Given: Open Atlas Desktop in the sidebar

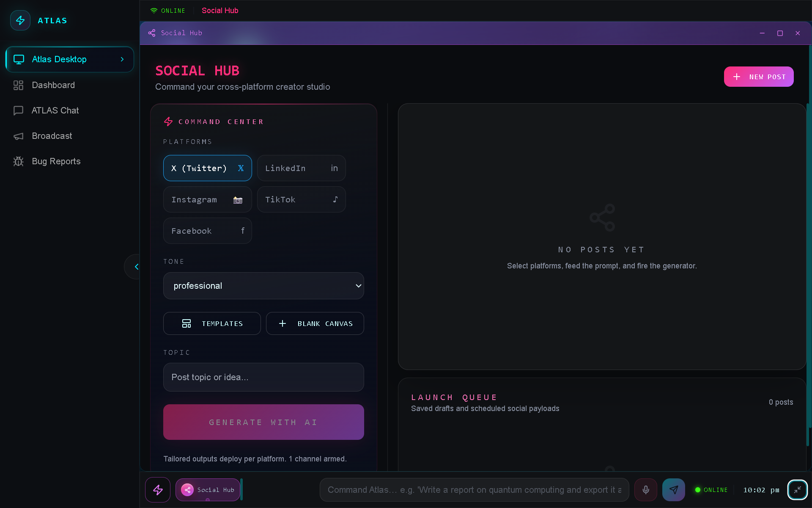Looking at the screenshot, I should click(70, 59).
